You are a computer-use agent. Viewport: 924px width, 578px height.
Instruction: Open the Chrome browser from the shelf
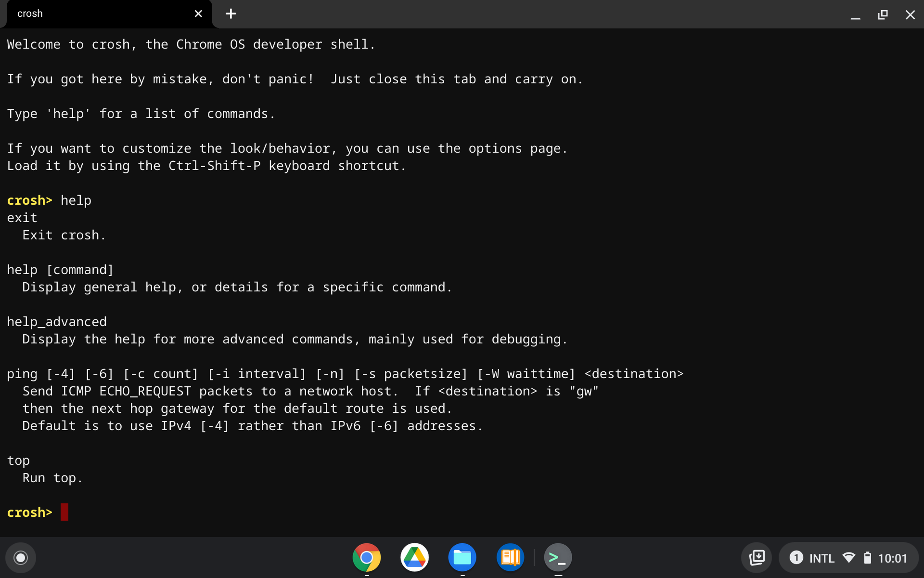[366, 557]
